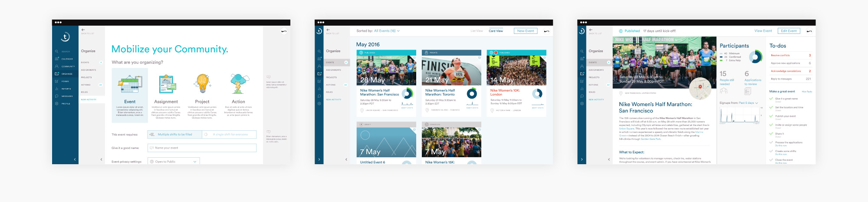Screen dimensions: 868x202
Task: Collapse the Organize submenu panel in left window
Action: tap(102, 159)
